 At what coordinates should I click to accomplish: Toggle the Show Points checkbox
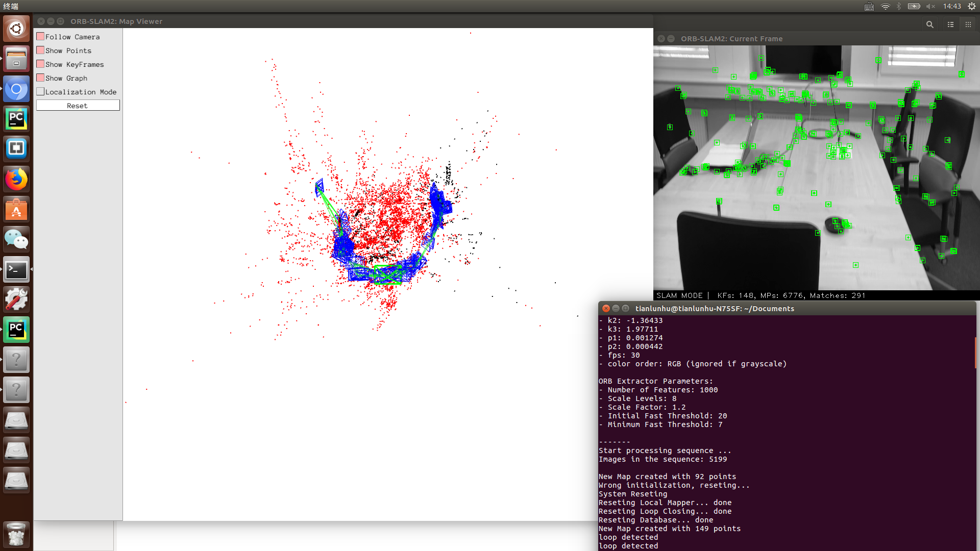click(41, 50)
